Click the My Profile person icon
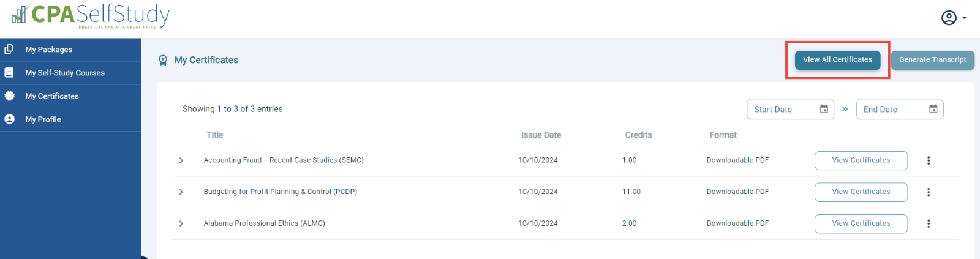This screenshot has height=259, width=980. (x=9, y=119)
